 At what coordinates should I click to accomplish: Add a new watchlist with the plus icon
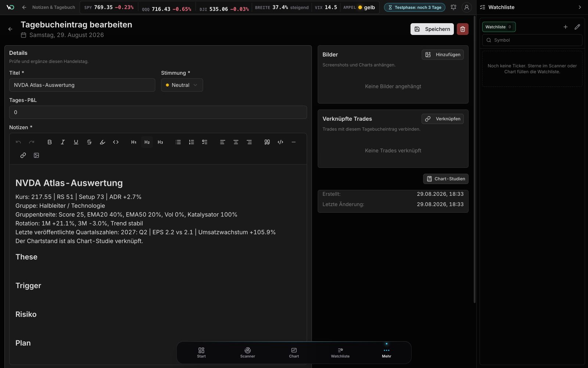coord(566,27)
